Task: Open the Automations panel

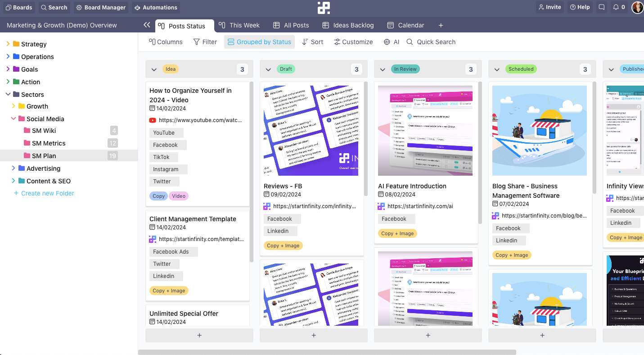Action: click(x=156, y=7)
